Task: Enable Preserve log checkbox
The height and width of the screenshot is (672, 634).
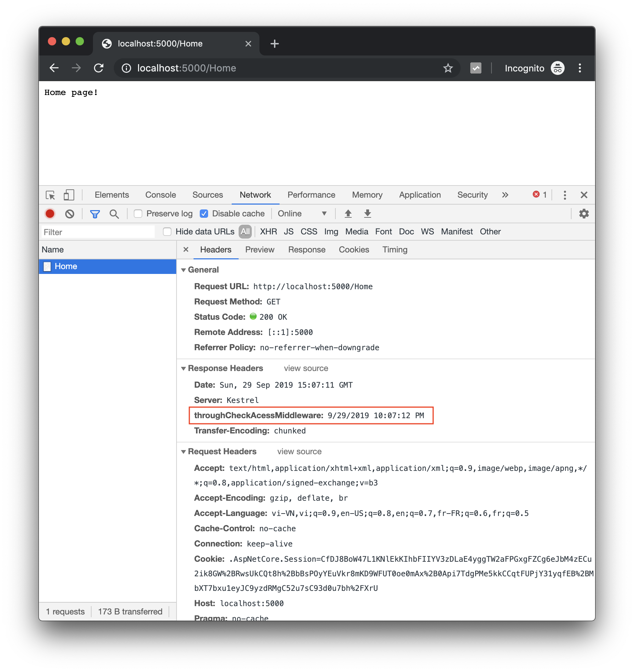Action: pos(138,214)
